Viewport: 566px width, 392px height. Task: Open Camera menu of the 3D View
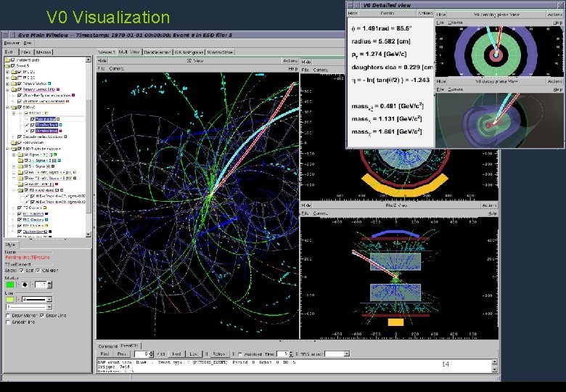[116, 68]
